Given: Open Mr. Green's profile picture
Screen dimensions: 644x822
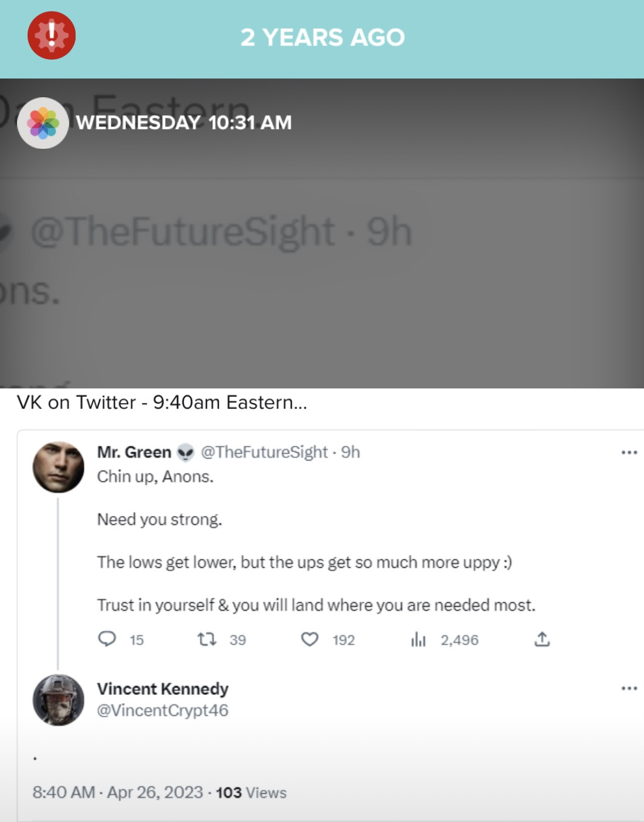Looking at the screenshot, I should pos(59,467).
